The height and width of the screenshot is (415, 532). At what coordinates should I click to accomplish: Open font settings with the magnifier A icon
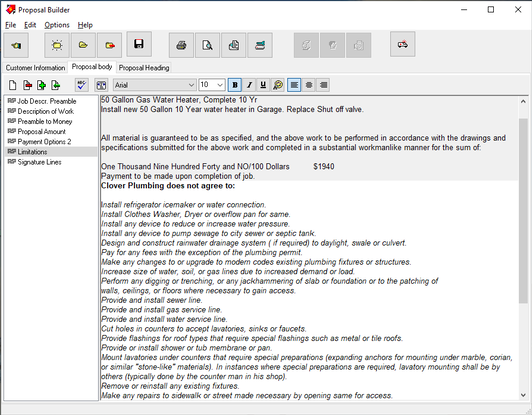click(278, 85)
